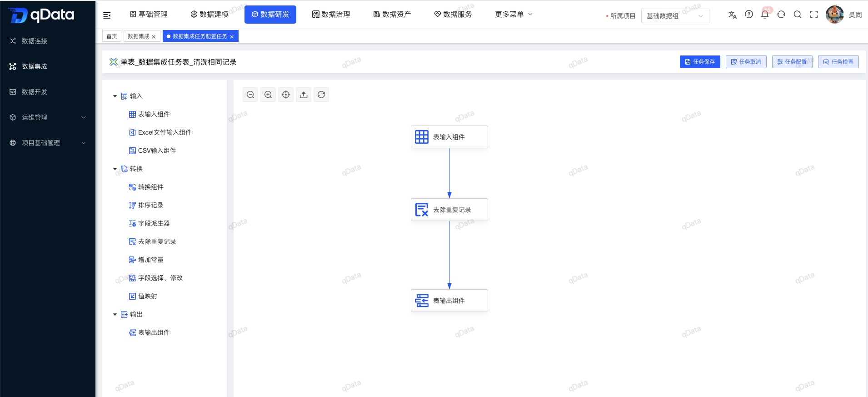Collapse the 转换 tree group
Image resolution: width=868 pixels, height=397 pixels.
pos(115,169)
